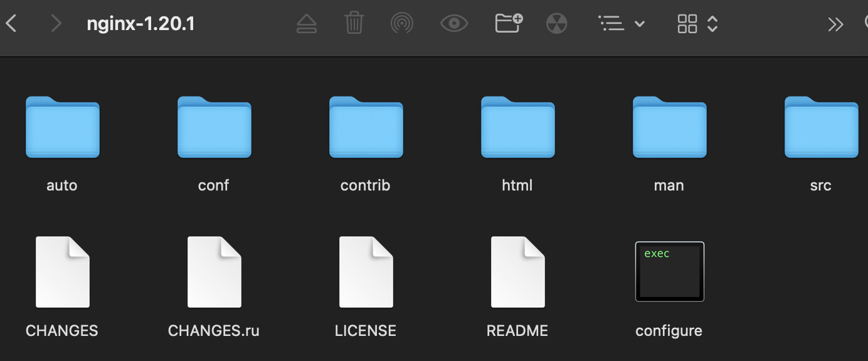Click the 'html' folder name label
868x361 pixels.
[517, 186]
